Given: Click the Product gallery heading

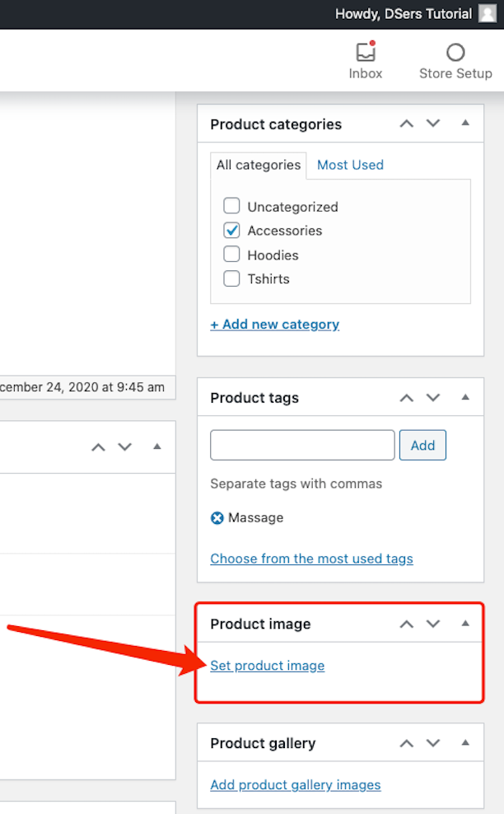Looking at the screenshot, I should coord(263,743).
